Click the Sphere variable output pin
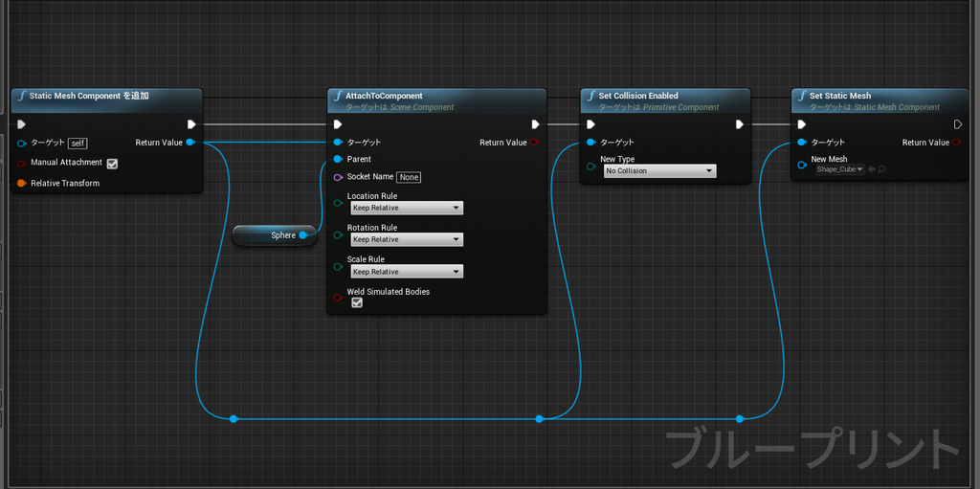The height and width of the screenshot is (489, 980). (x=303, y=235)
